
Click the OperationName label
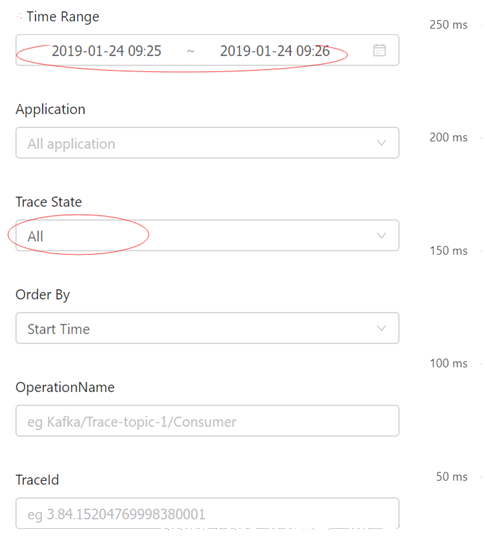65,387
